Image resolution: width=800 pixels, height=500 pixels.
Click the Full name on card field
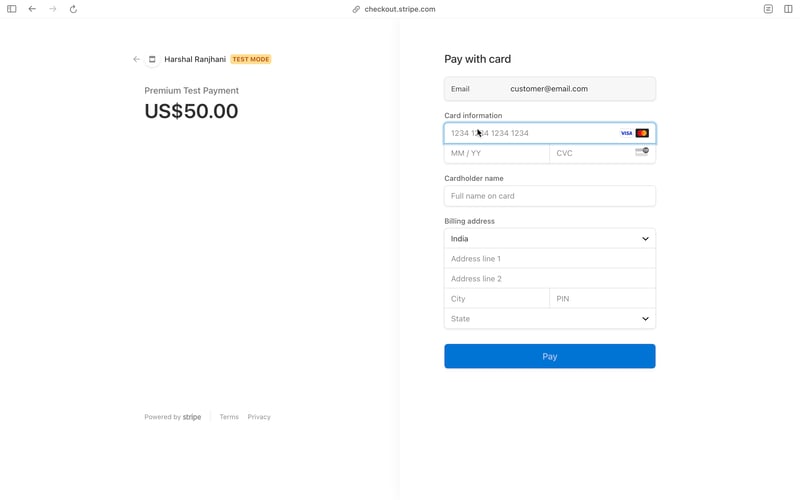click(550, 196)
